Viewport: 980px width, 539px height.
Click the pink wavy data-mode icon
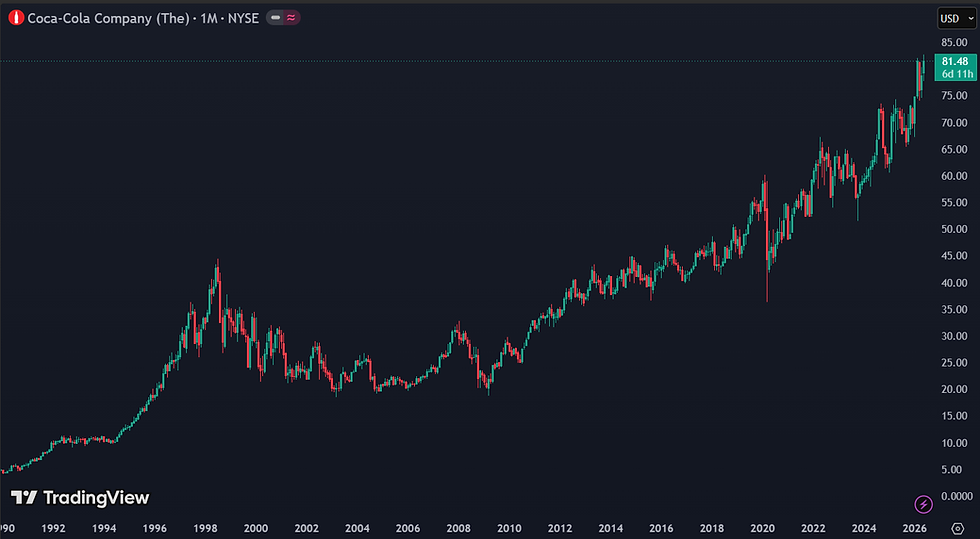(291, 18)
